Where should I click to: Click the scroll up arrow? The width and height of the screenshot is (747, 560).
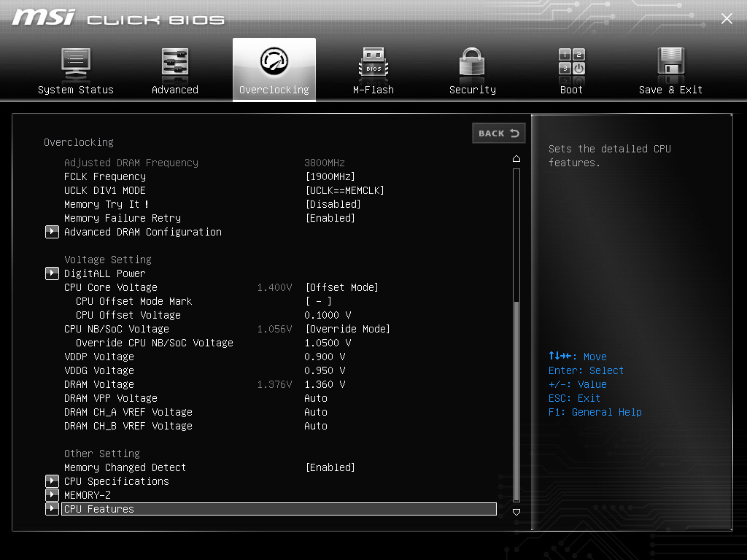(516, 158)
